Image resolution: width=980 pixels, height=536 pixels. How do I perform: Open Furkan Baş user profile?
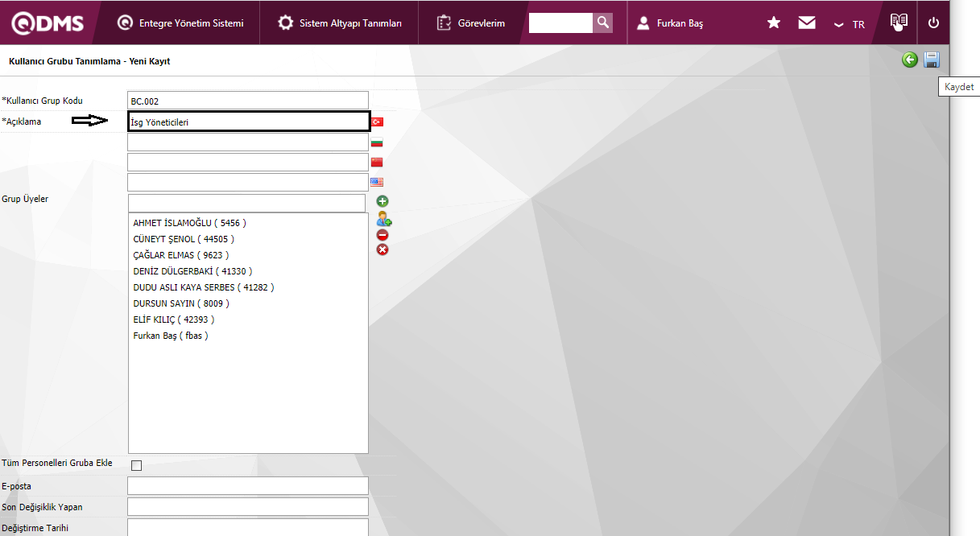click(x=670, y=23)
